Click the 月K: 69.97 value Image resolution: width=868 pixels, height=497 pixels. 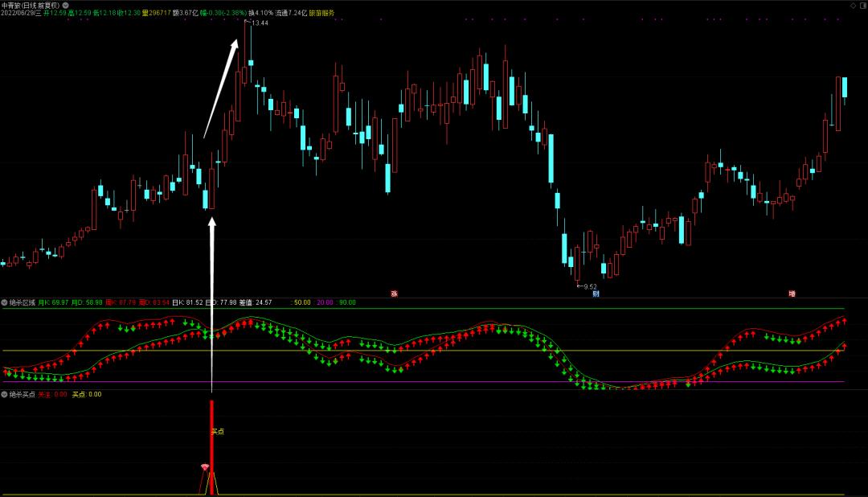53,302
